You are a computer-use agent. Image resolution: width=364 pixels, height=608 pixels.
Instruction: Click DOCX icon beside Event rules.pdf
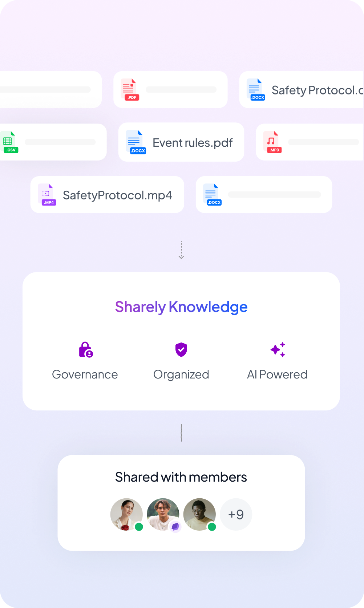pyautogui.click(x=136, y=142)
